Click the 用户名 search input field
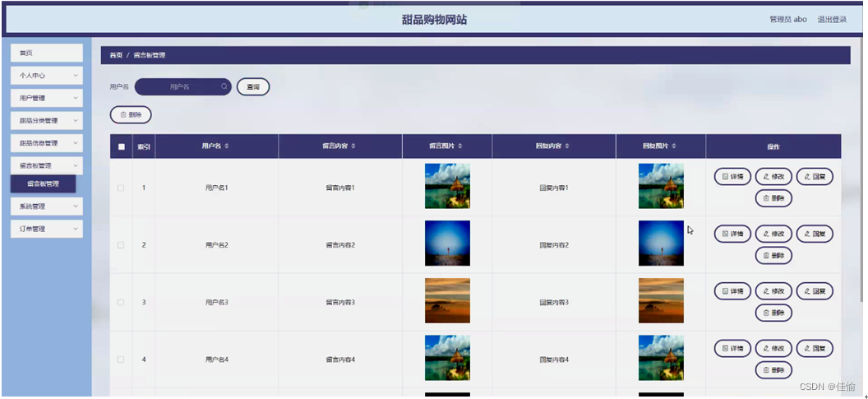This screenshot has height=399, width=868. [179, 86]
